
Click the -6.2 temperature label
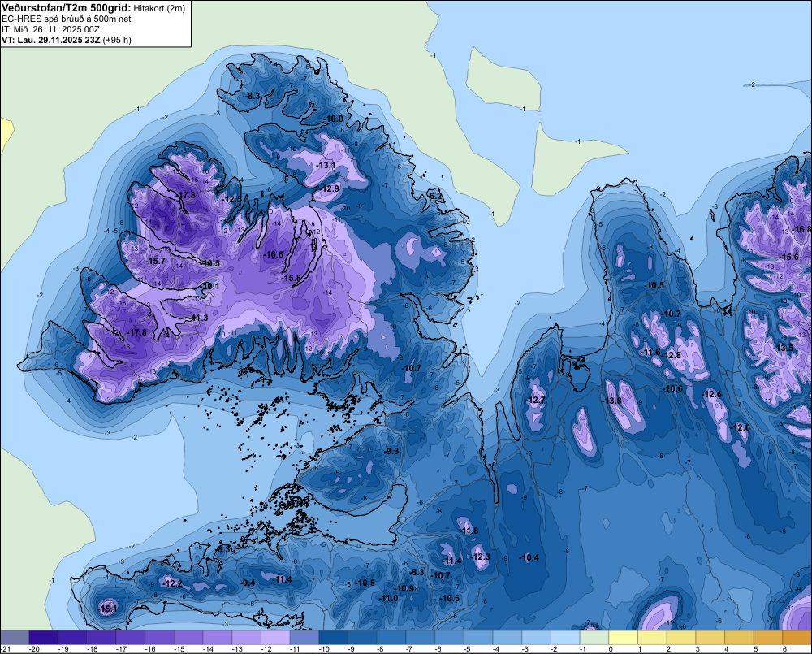(x=436, y=196)
